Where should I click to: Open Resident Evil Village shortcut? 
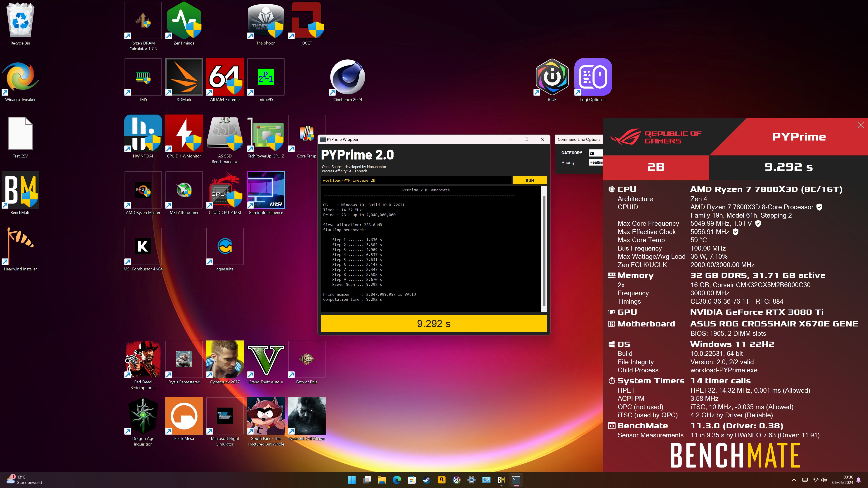pyautogui.click(x=307, y=419)
